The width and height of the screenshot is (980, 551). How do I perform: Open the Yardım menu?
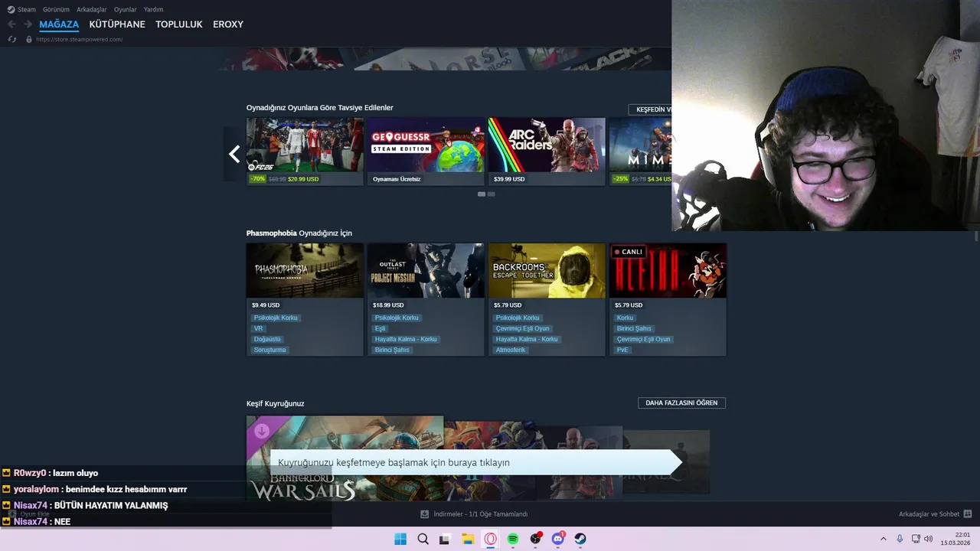(153, 9)
